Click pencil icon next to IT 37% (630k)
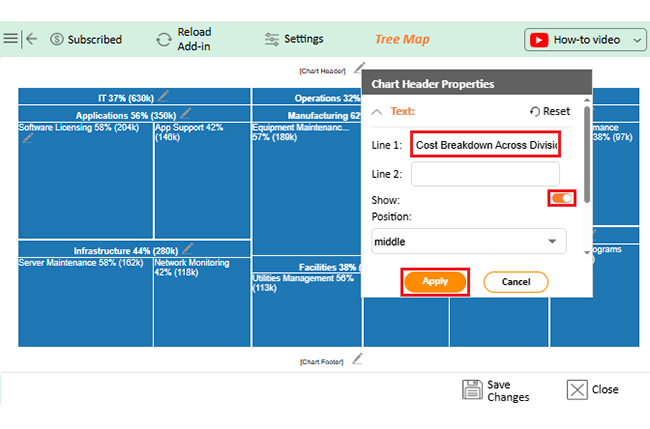The image size is (650, 429). (163, 96)
